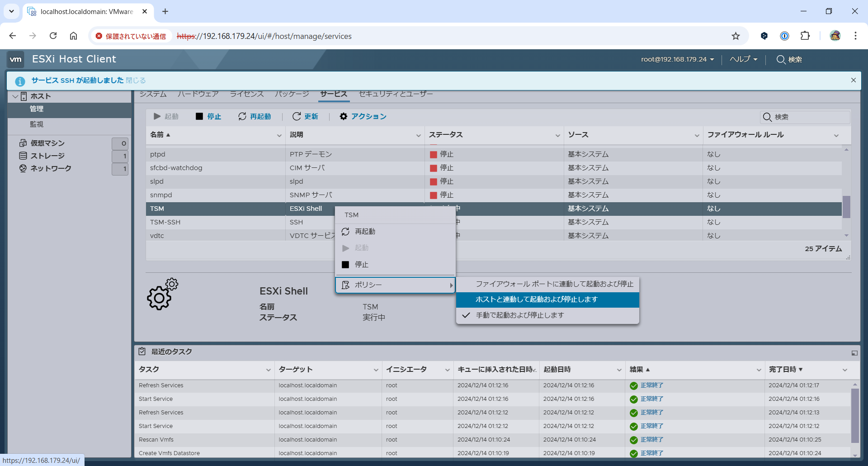Click the services table 検索 filter field

(x=805, y=117)
